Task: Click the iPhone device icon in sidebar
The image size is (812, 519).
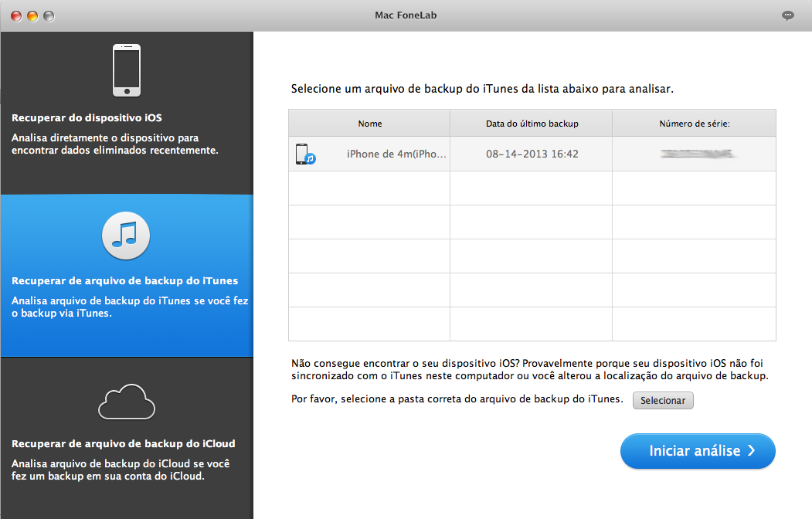Action: coord(127,70)
